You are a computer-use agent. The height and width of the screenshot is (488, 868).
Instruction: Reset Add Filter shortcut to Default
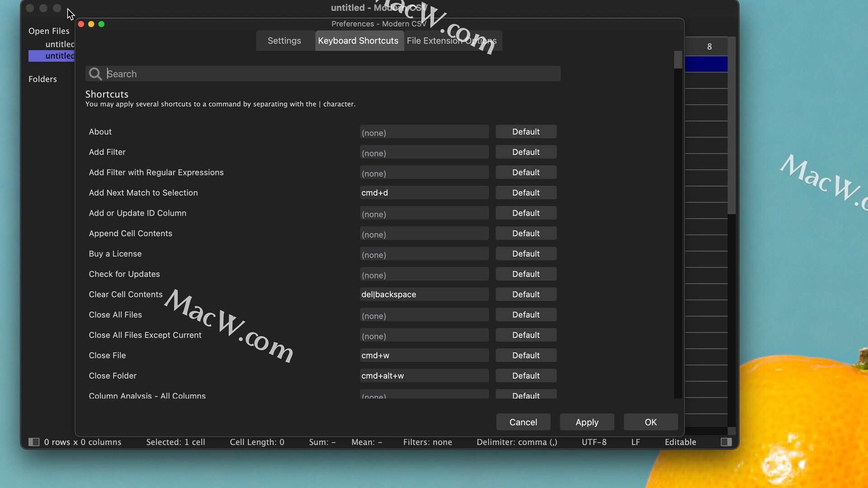click(x=526, y=152)
